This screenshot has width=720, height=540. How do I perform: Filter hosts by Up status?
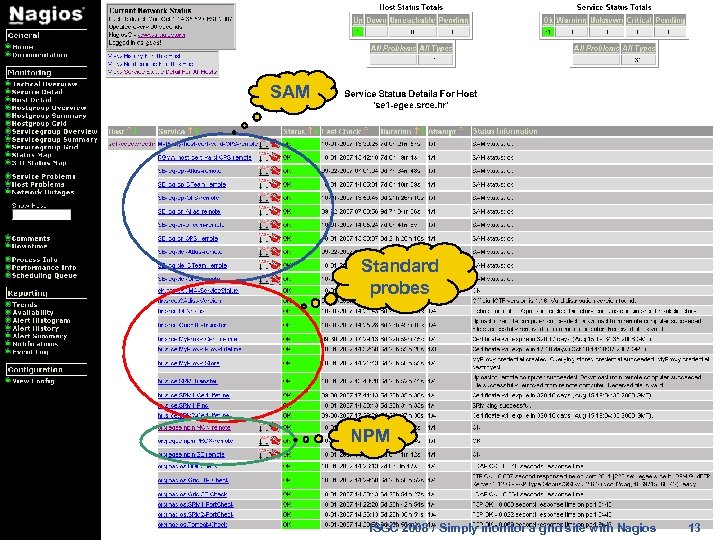358,20
